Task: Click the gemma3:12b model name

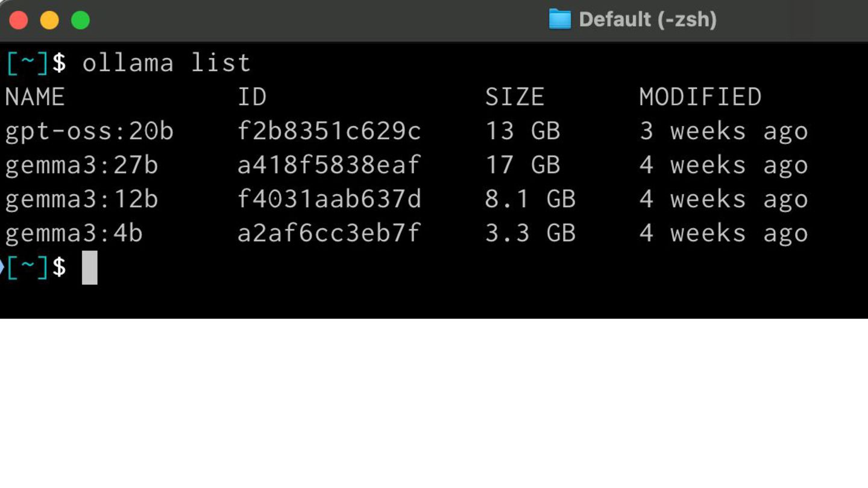Action: (x=81, y=199)
